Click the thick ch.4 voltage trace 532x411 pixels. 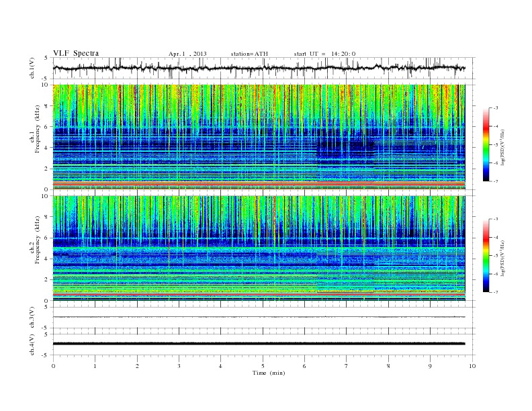click(259, 344)
